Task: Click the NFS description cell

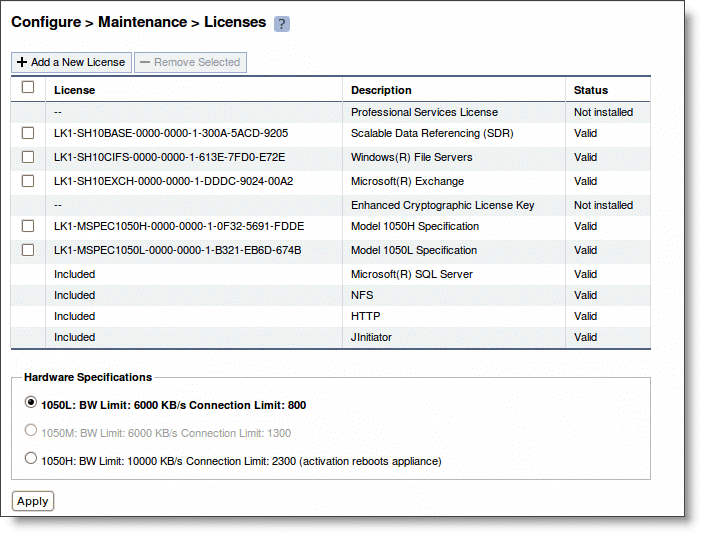Action: [362, 296]
